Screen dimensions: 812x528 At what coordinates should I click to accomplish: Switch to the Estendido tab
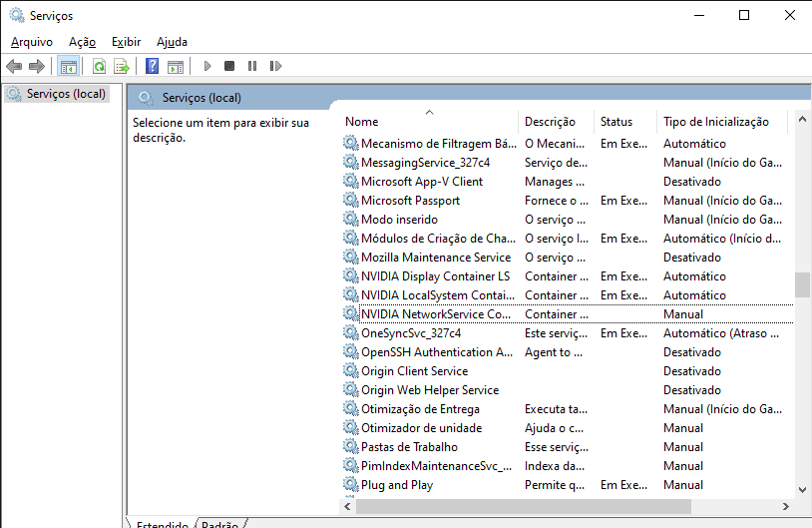162,523
